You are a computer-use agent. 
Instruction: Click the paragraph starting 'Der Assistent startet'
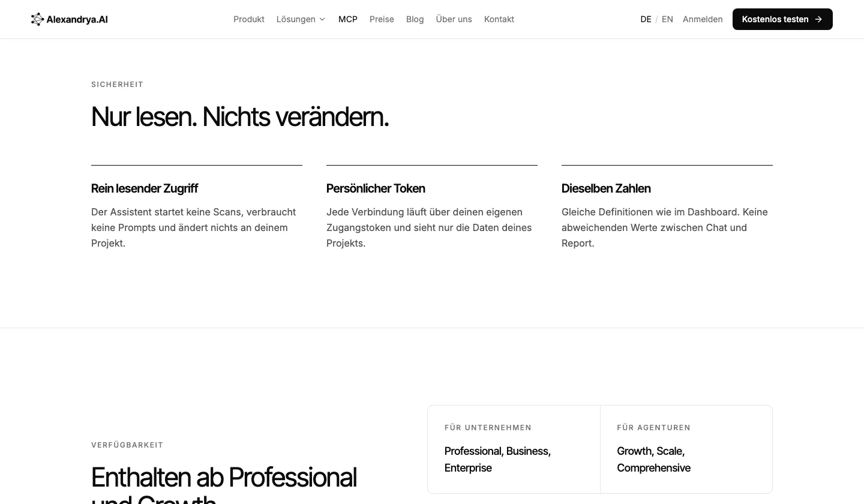point(194,227)
